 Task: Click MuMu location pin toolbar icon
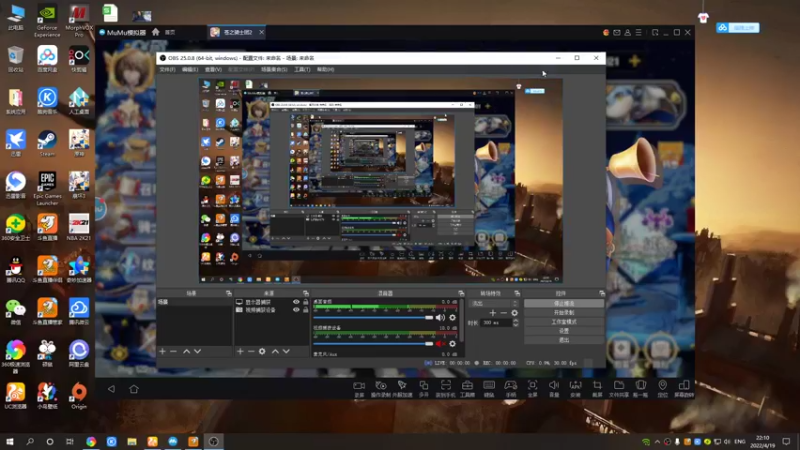pyautogui.click(x=662, y=388)
